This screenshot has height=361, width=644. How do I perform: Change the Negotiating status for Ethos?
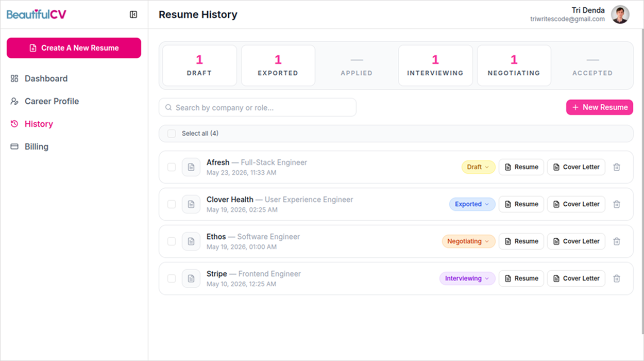point(469,241)
